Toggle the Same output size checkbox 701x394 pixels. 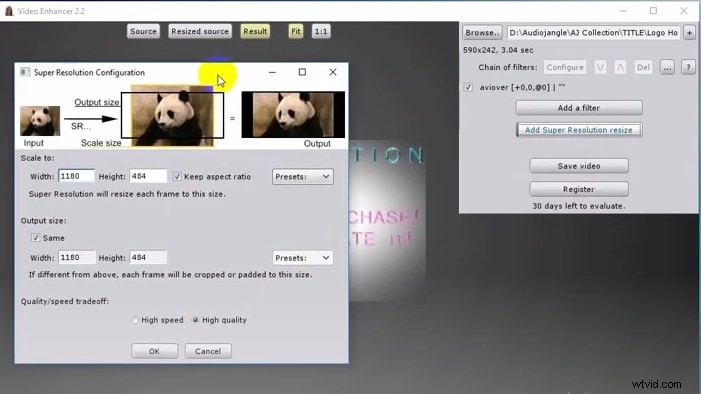click(x=35, y=238)
